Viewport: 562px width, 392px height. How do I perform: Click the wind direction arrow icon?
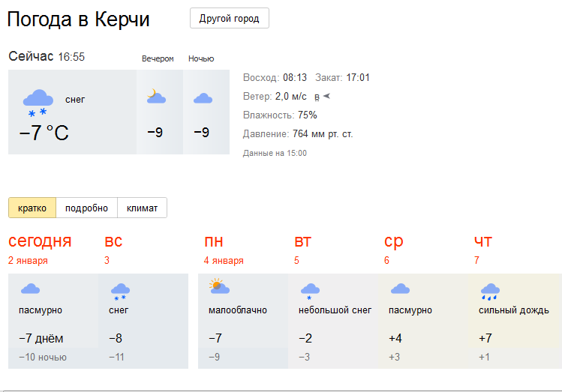326,96
